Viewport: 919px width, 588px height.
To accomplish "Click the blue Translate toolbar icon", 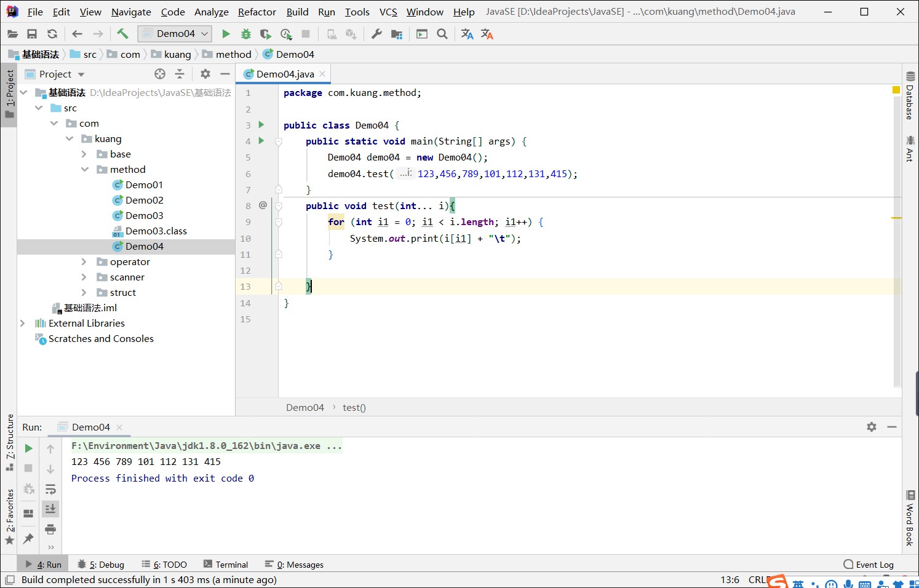I will tap(467, 34).
